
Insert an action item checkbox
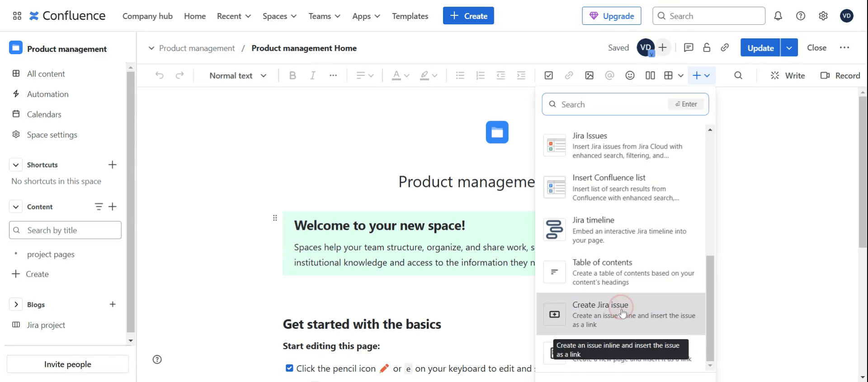pos(548,75)
